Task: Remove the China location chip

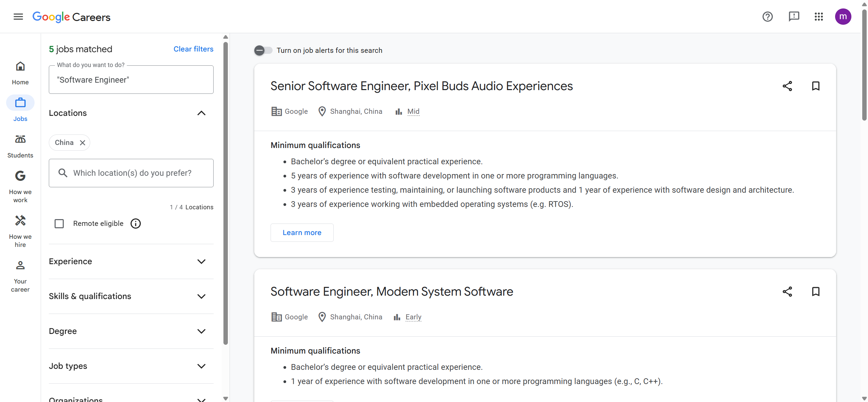Action: [x=82, y=143]
